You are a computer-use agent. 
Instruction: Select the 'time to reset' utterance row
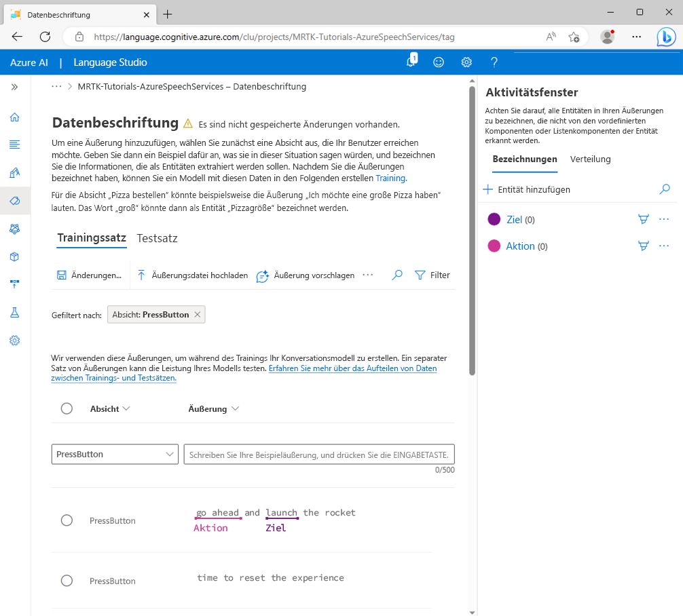[x=67, y=580]
